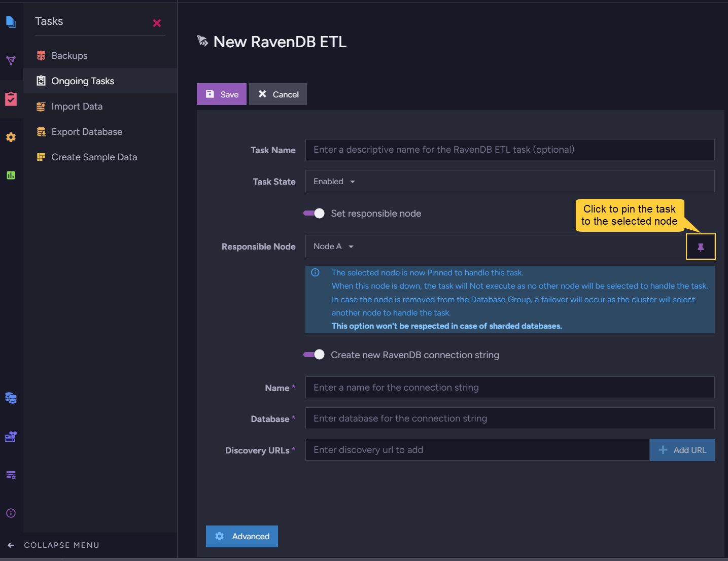This screenshot has height=561, width=728.
Task: Open the Documents section in the sidebar
Action: point(11,22)
